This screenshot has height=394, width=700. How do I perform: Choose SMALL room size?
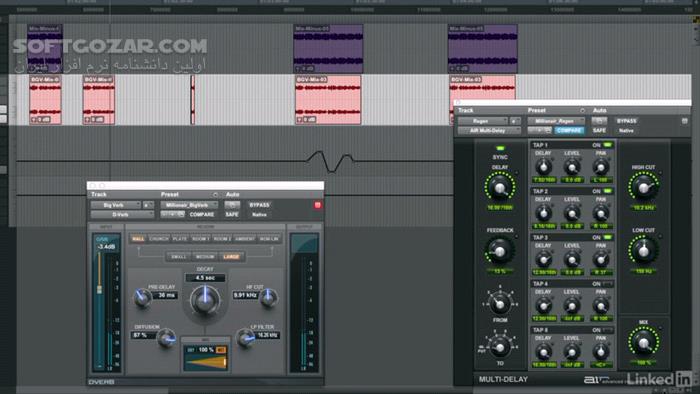pyautogui.click(x=178, y=257)
